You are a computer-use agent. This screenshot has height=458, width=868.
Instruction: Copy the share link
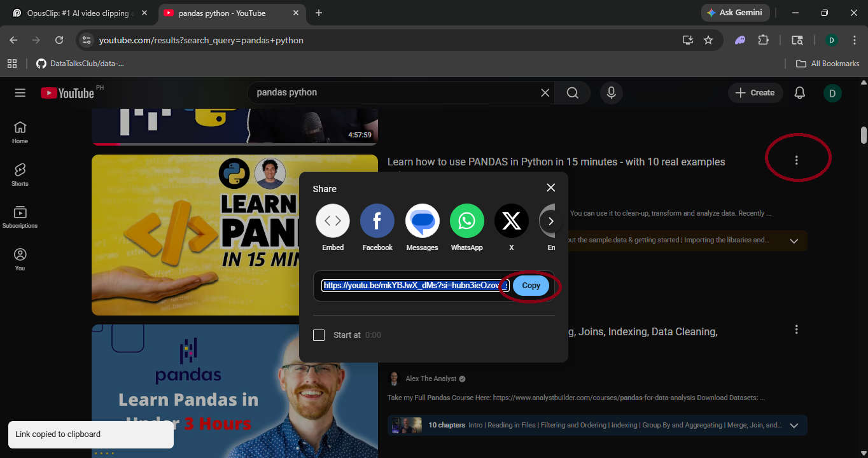(x=531, y=286)
